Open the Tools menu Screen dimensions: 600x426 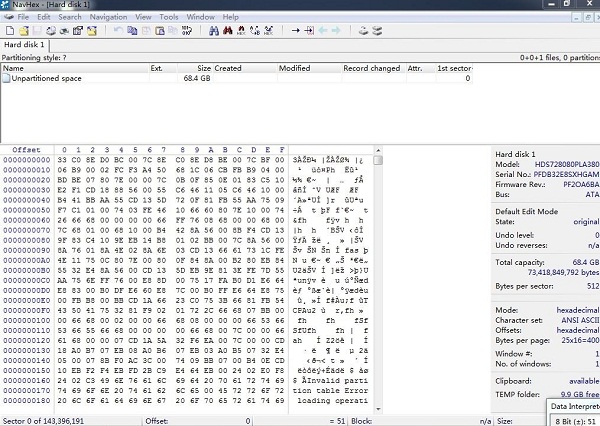(169, 17)
